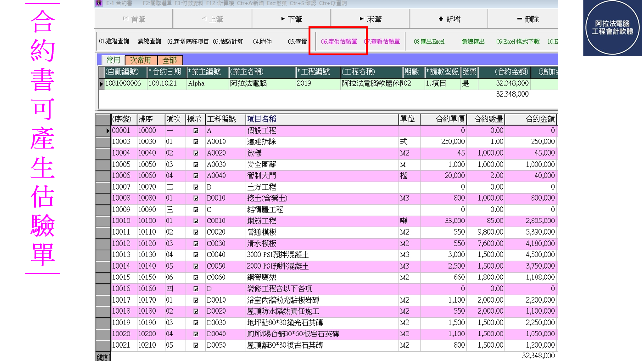Viewport: 644px width, 361px height.
Task: Select the 裝修工程含以下各項 cell
Action: [322, 289]
